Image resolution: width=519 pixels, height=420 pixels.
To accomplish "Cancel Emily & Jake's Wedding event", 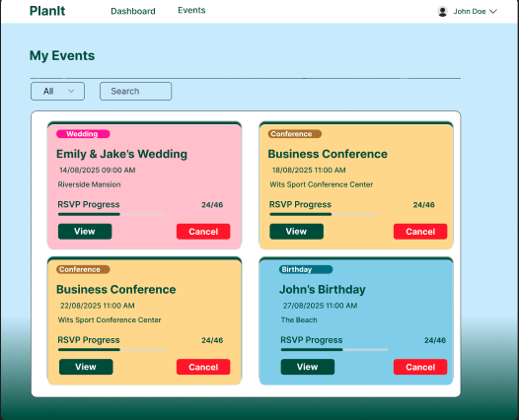I will (203, 232).
